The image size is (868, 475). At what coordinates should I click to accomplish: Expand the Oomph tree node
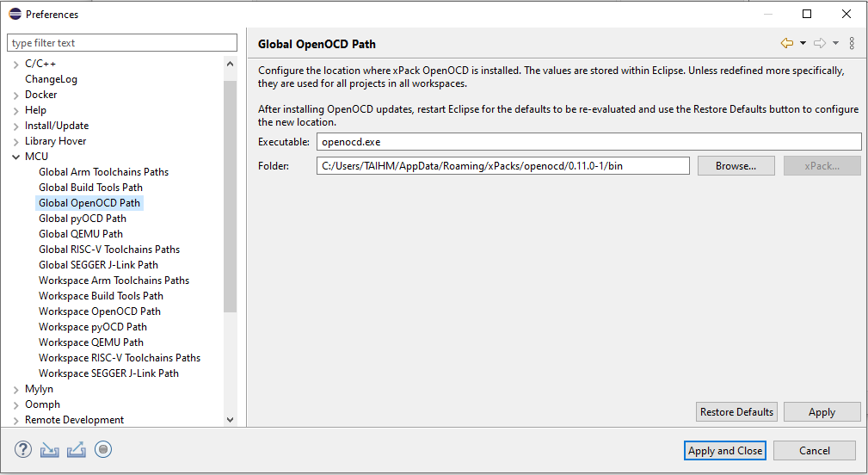(x=15, y=405)
